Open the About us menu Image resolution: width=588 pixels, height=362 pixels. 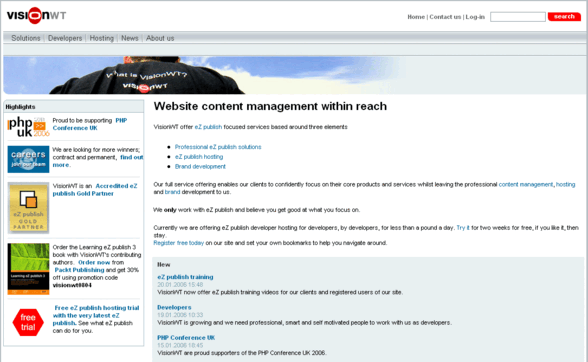pos(160,38)
